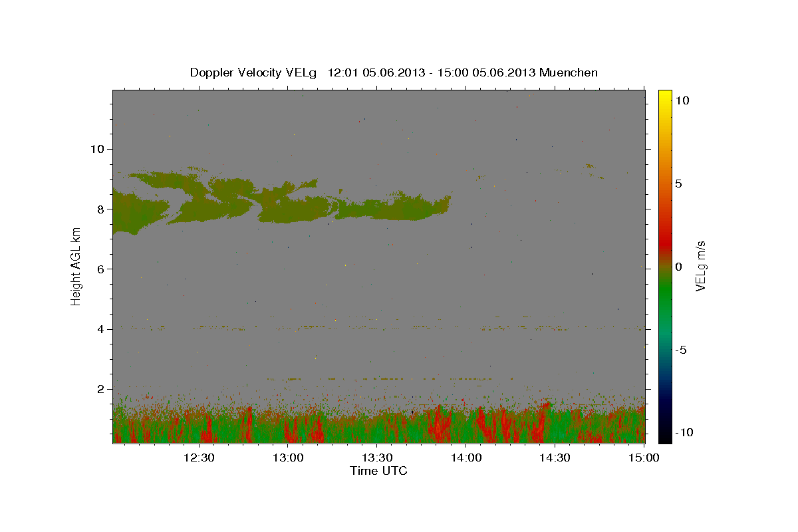Click the 15:00 time tick label
Viewport: 798px width, 532px height.
tap(643, 458)
